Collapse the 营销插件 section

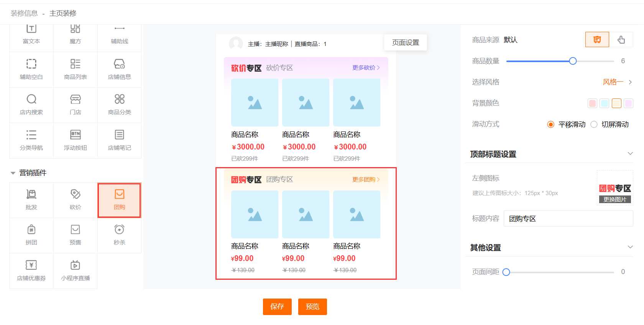13,173
